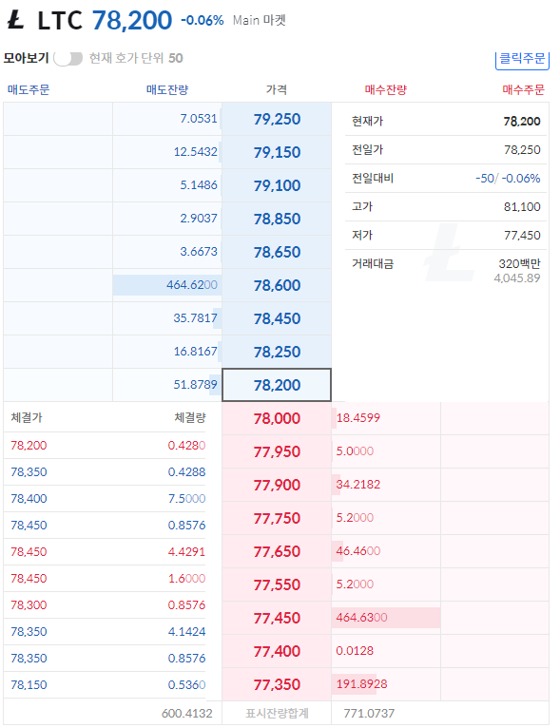Click the LTC 78,200 header price
The image size is (560, 728).
pyautogui.click(x=132, y=20)
